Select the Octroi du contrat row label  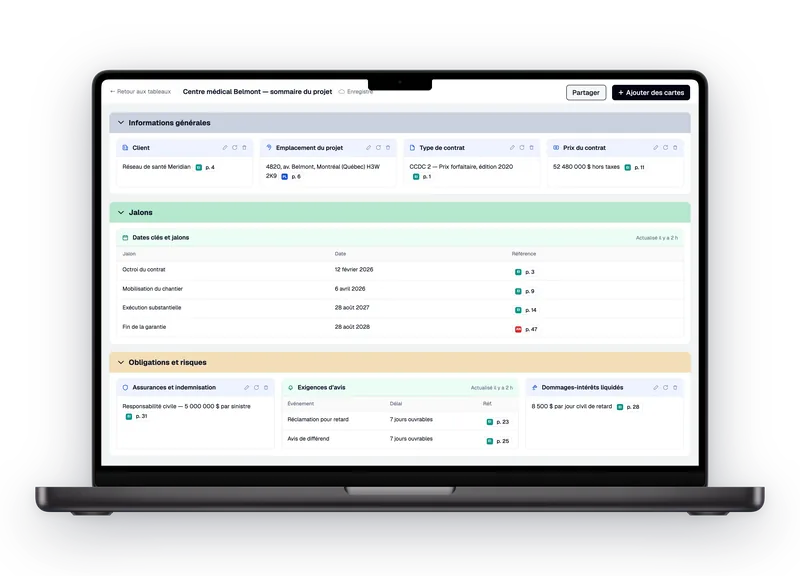(x=144, y=269)
